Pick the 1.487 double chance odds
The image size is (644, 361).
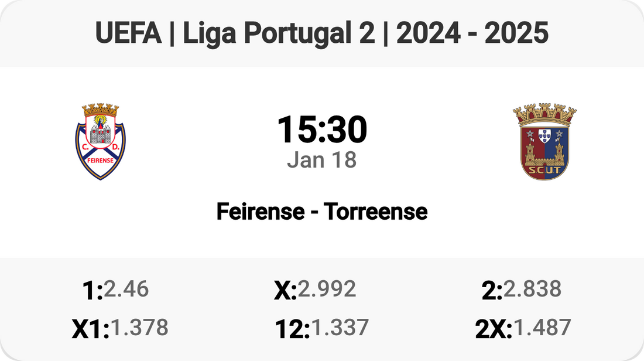pos(542,328)
